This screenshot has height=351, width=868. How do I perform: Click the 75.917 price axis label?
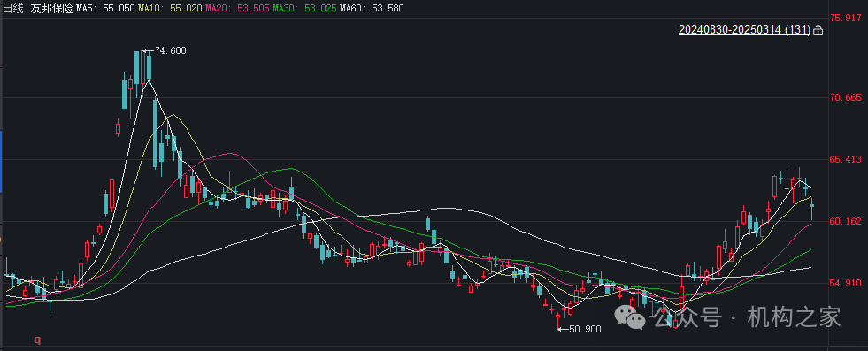pyautogui.click(x=845, y=19)
